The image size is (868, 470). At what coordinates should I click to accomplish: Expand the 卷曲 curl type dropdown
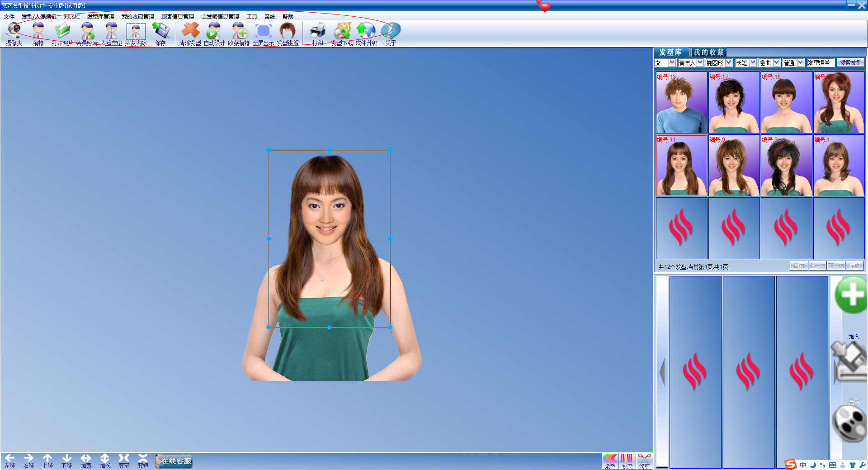pyautogui.click(x=776, y=62)
